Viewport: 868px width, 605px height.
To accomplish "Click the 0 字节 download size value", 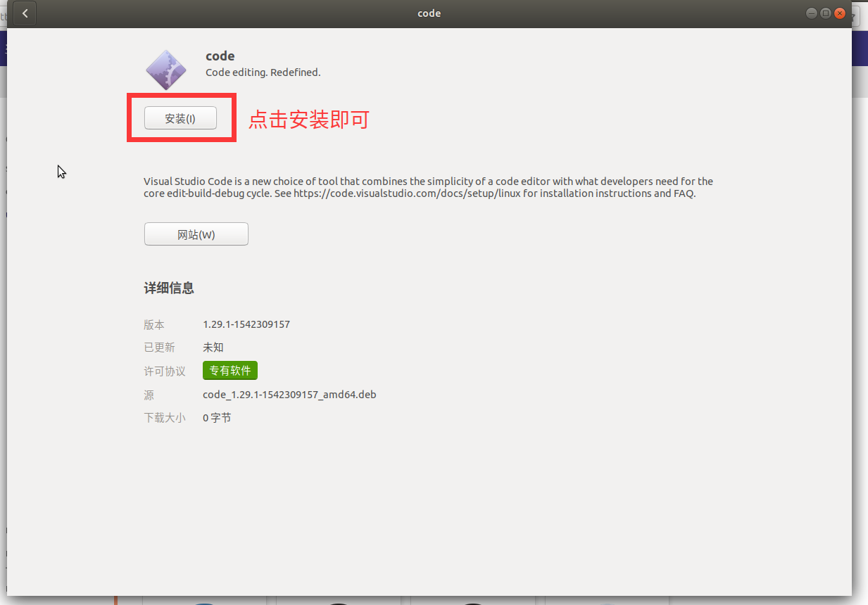I will click(217, 418).
